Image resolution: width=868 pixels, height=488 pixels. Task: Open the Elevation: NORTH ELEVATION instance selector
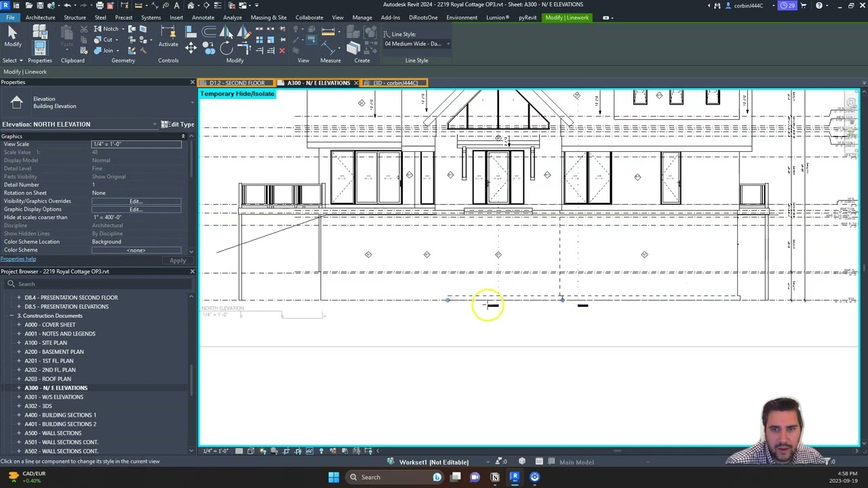coord(79,124)
